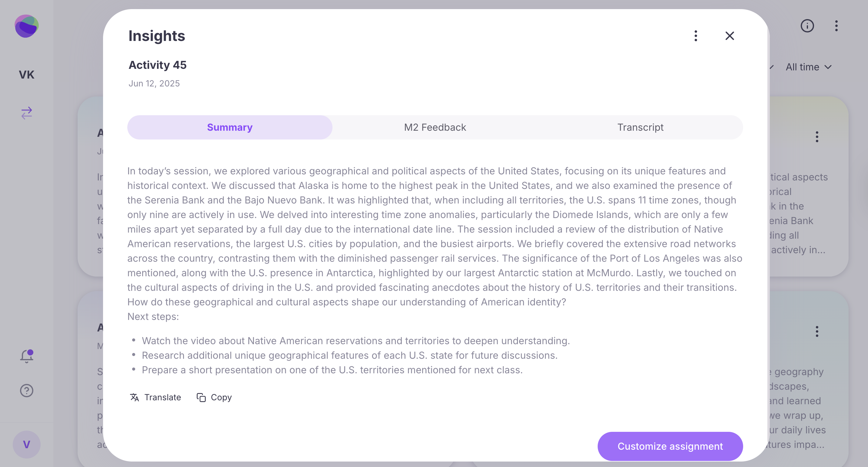Expand the All time dropdown
The height and width of the screenshot is (467, 868).
click(x=808, y=67)
